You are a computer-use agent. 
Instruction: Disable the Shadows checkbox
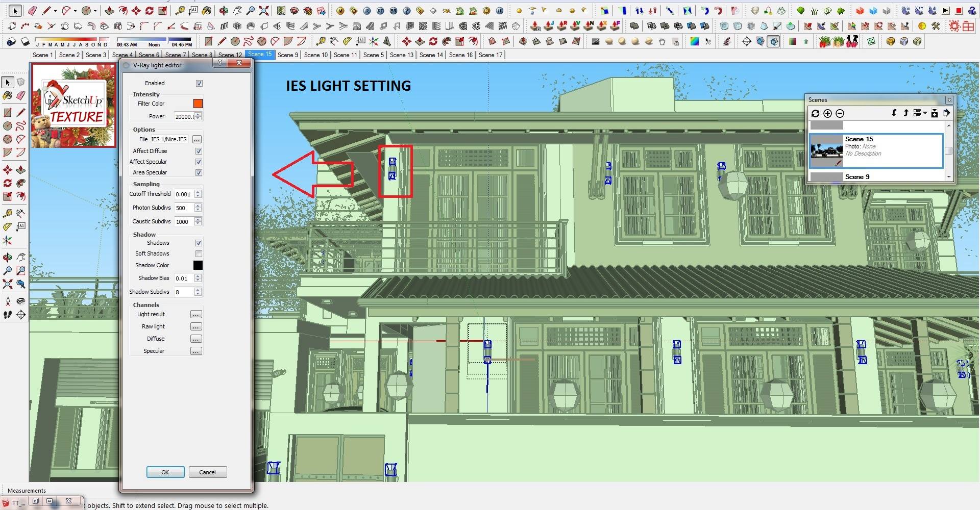[x=199, y=243]
